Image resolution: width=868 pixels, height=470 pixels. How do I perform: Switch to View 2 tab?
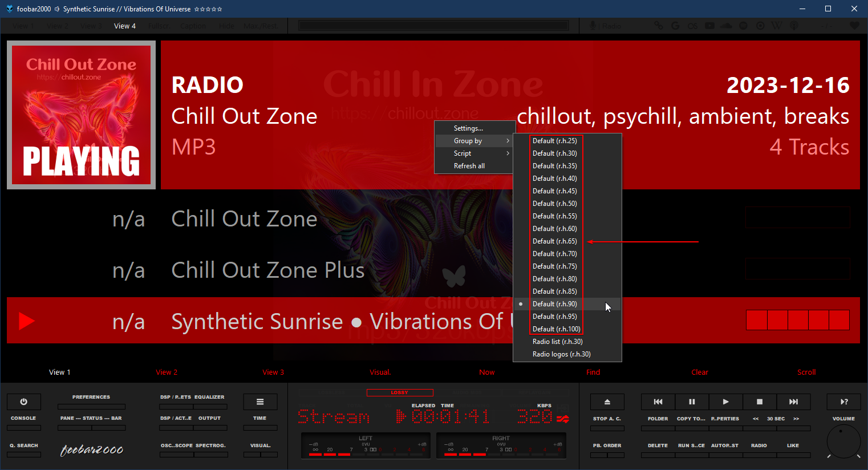point(167,372)
